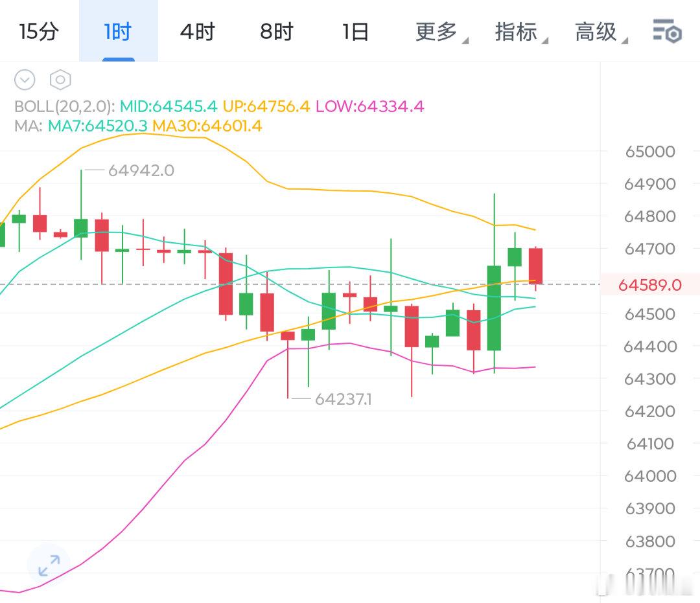Click MA30:64601.4 value

click(207, 126)
